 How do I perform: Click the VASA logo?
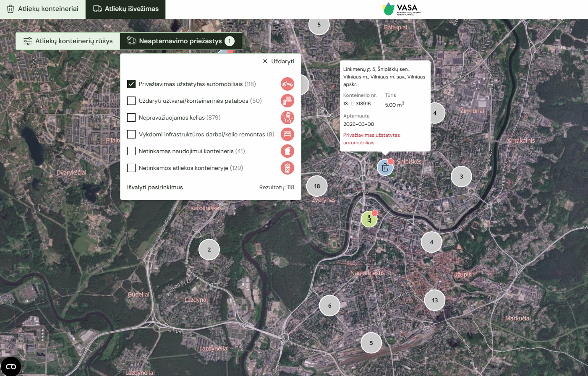(x=401, y=9)
